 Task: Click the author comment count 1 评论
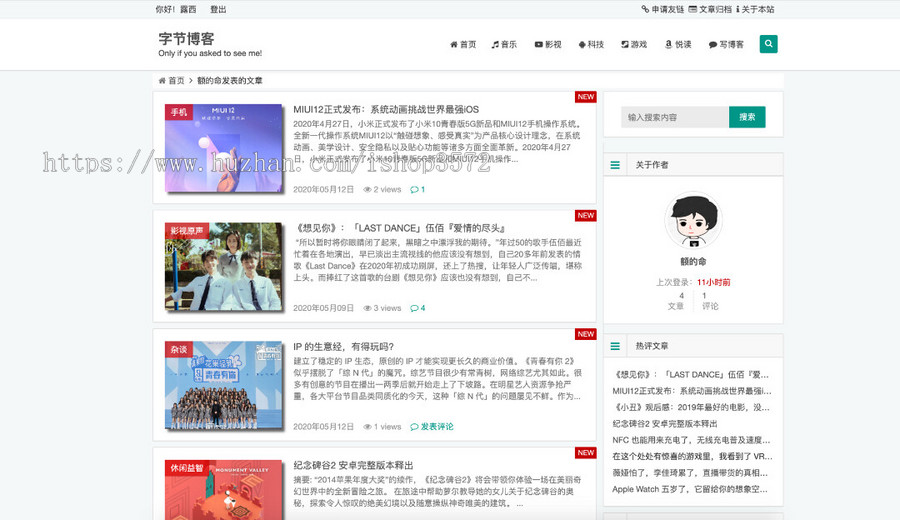[710, 301]
